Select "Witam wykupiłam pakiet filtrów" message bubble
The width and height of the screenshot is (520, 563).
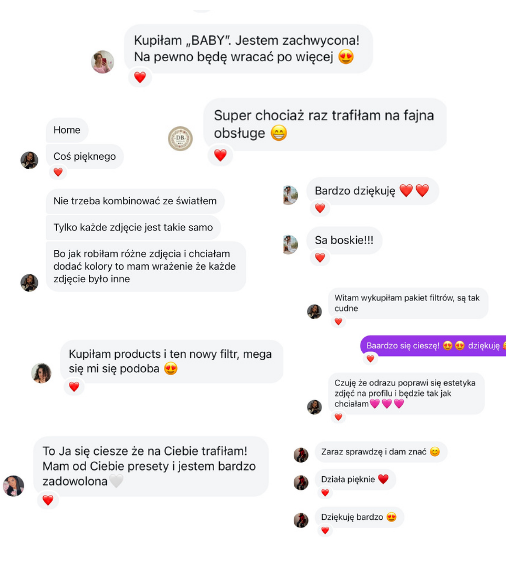click(408, 303)
